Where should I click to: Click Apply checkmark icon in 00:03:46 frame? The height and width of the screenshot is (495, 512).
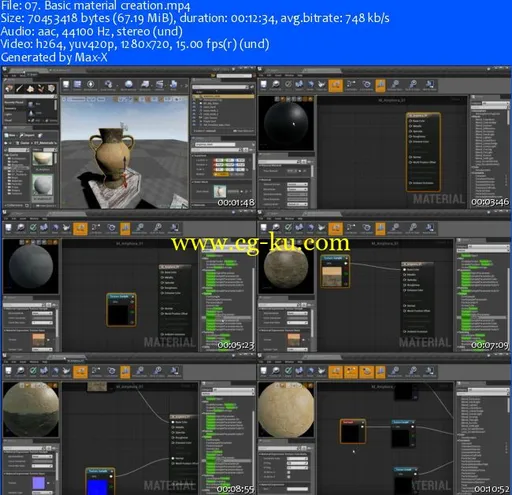pos(288,85)
